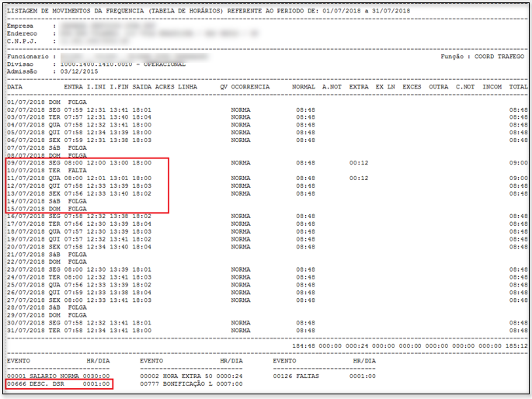532x399 pixels.
Task: Click 'NORMA' on the 17/07/2018 row
Action: [241, 224]
